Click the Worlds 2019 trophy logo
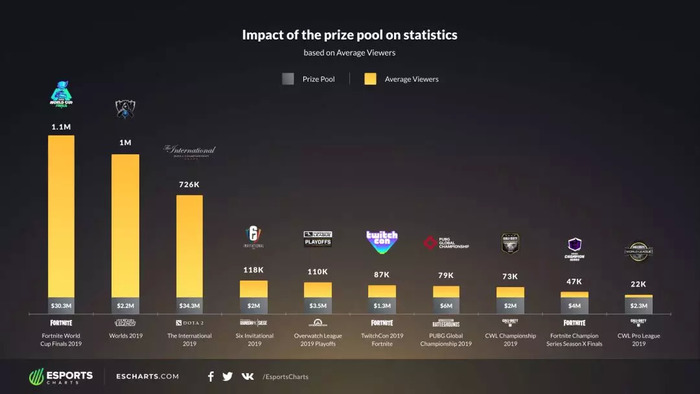The width and height of the screenshot is (700, 394). [125, 109]
